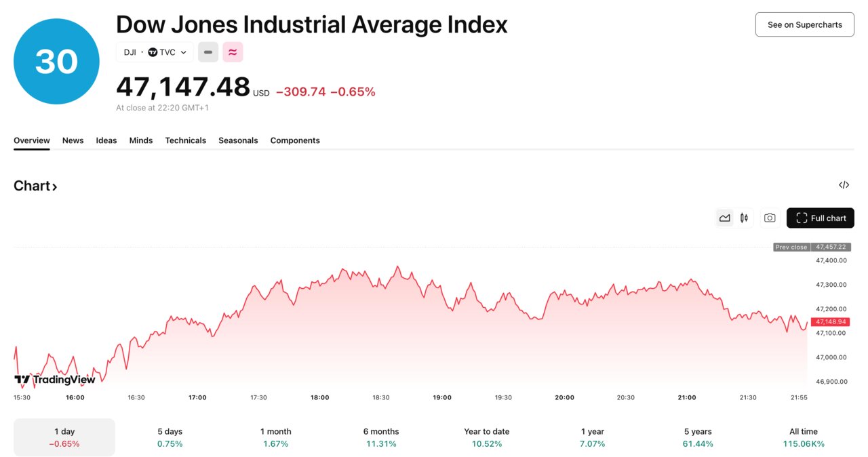
Task: Select the 5 days range
Action: click(x=170, y=437)
